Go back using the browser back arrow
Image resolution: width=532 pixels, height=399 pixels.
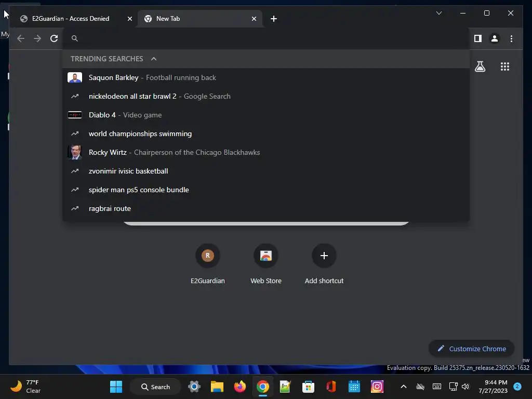coord(21,38)
